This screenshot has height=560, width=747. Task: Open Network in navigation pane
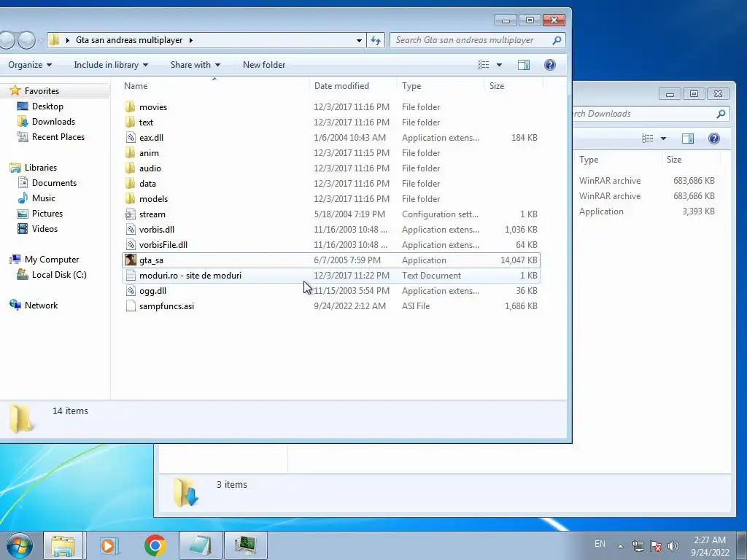[41, 306]
